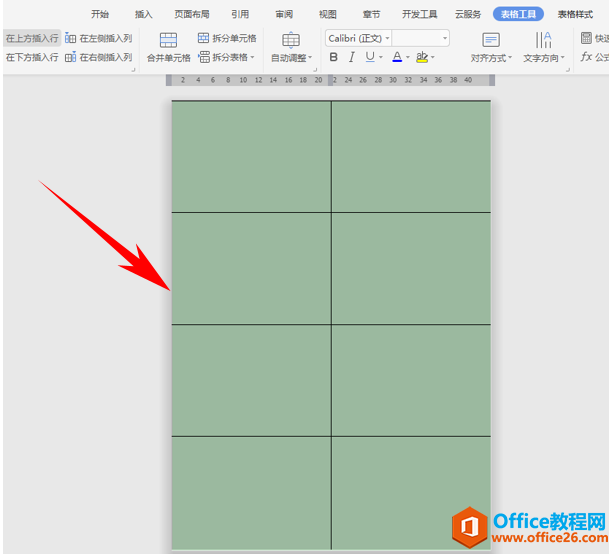
Task: Open insert rows/columns dialog launcher
Action: (x=133, y=70)
